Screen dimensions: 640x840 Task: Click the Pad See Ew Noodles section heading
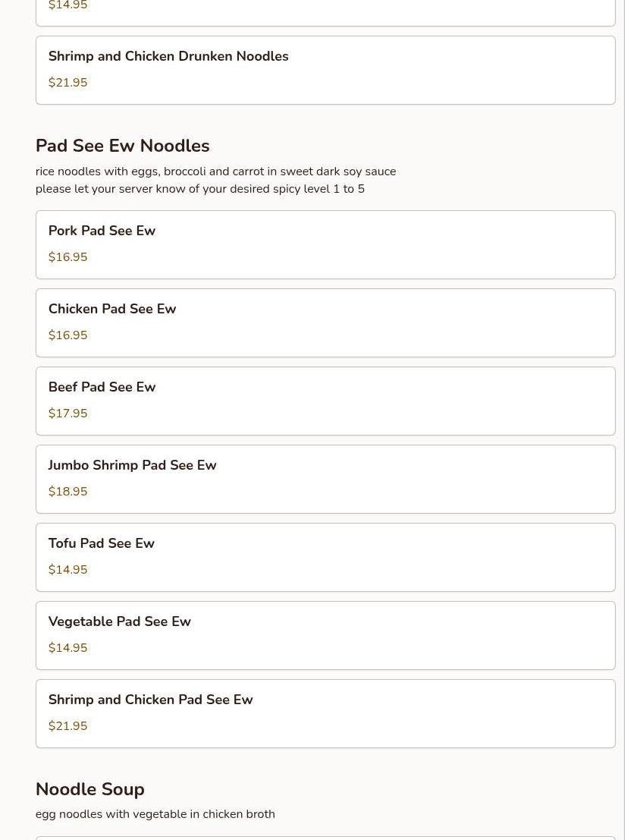[122, 146]
